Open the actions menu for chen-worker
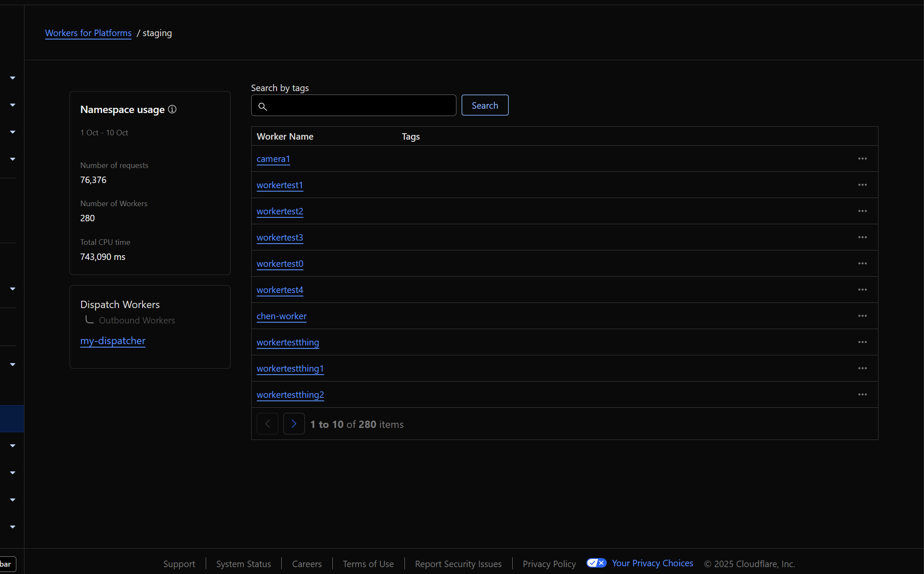924x574 pixels. (862, 316)
